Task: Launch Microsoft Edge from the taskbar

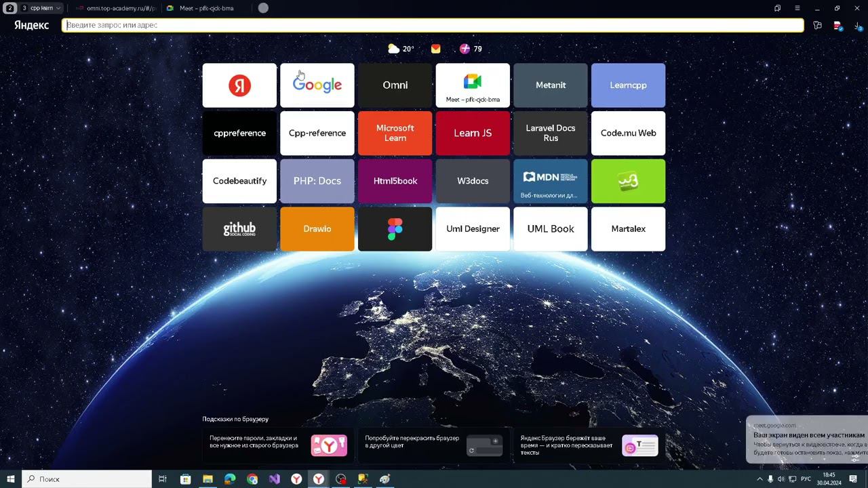Action: coord(230,479)
